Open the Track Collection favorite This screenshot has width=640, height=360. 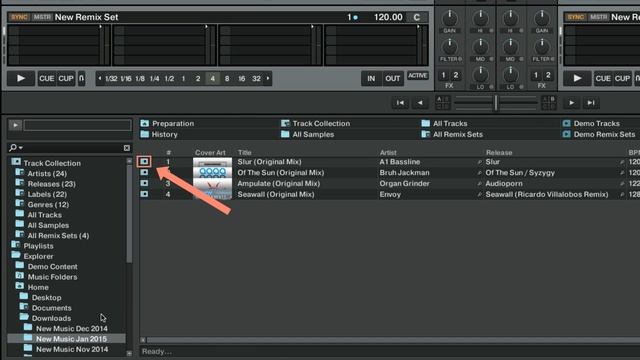pyautogui.click(x=316, y=123)
